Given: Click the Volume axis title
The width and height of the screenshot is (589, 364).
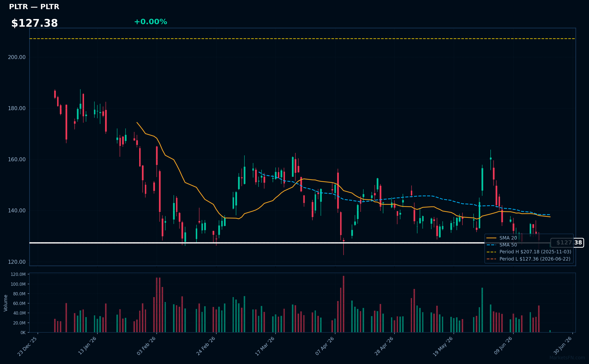Looking at the screenshot, I should [x=6, y=303].
